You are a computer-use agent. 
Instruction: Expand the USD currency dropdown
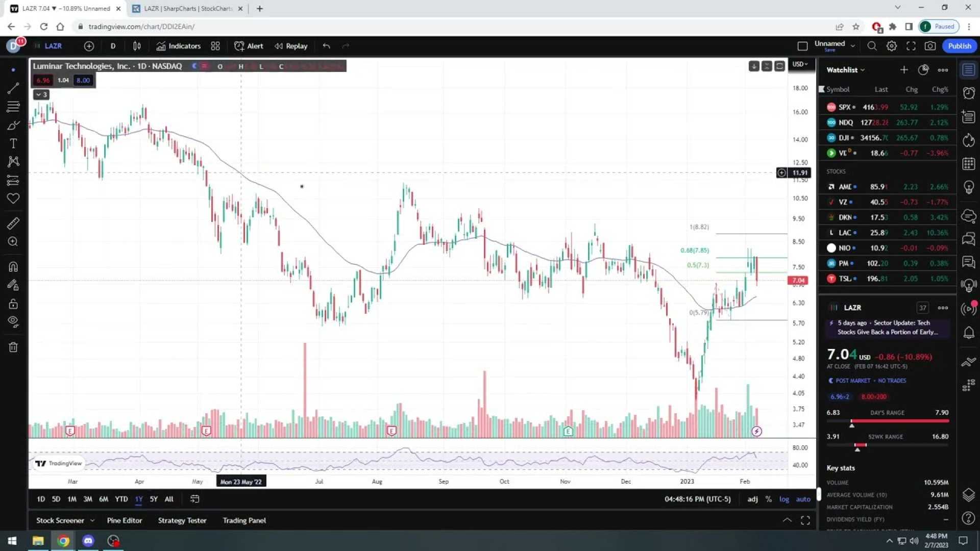coord(800,64)
